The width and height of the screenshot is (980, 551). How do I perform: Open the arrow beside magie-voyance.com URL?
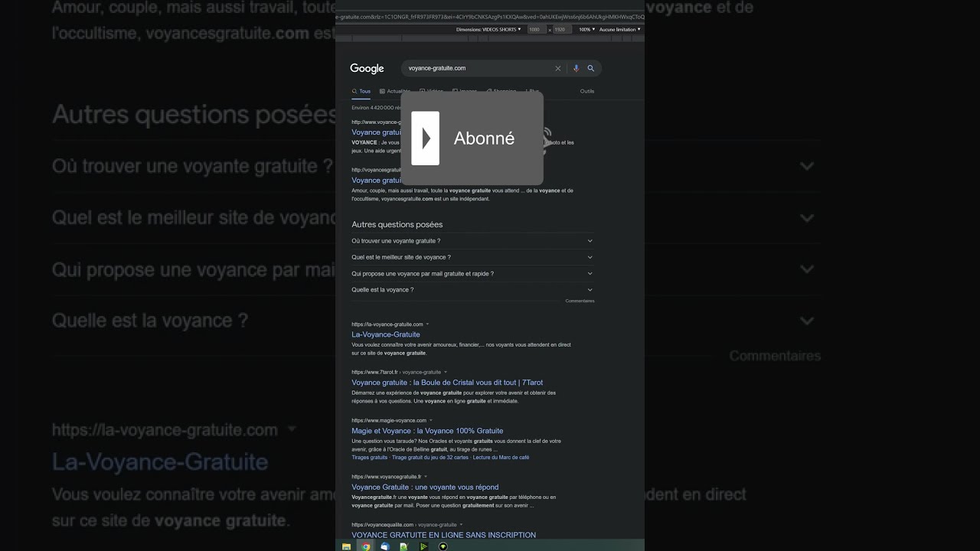click(431, 420)
